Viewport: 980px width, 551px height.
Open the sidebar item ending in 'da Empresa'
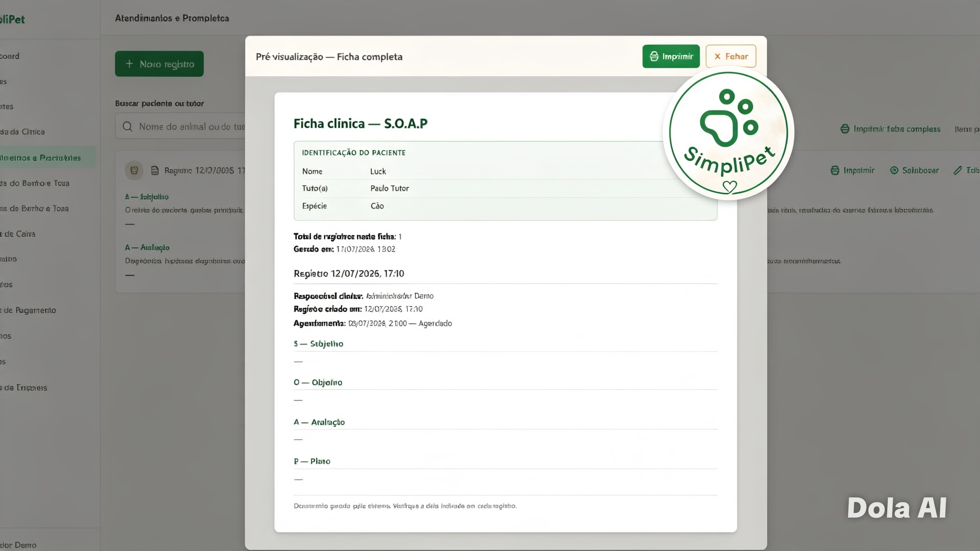pyautogui.click(x=24, y=387)
